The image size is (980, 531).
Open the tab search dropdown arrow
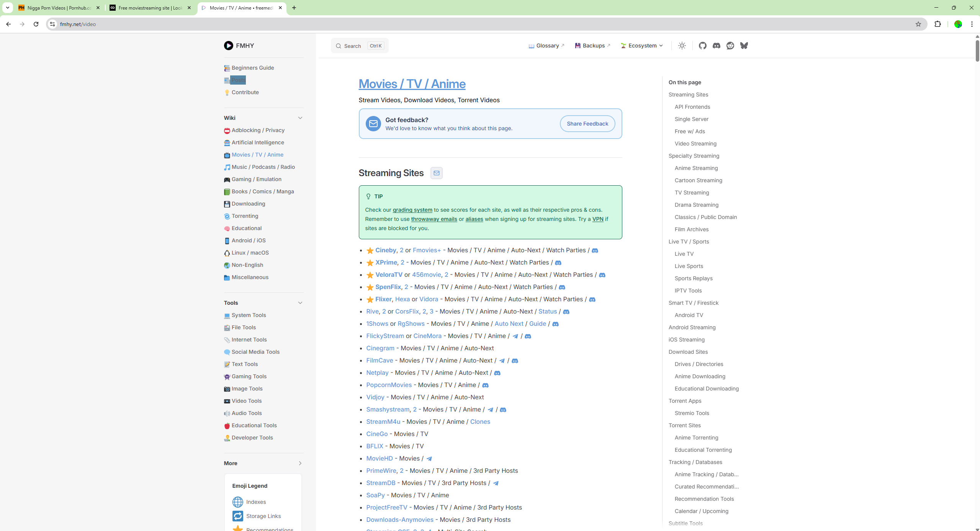(x=7, y=8)
